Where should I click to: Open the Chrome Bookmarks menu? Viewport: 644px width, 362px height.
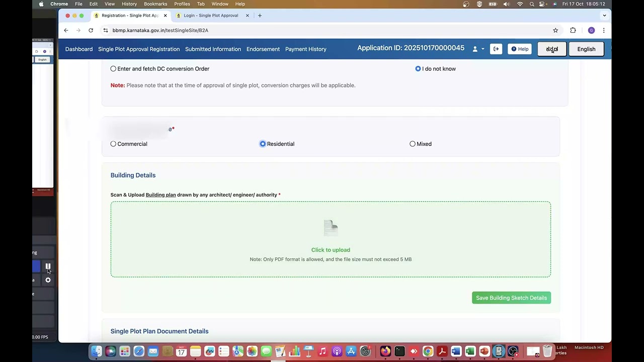click(155, 4)
